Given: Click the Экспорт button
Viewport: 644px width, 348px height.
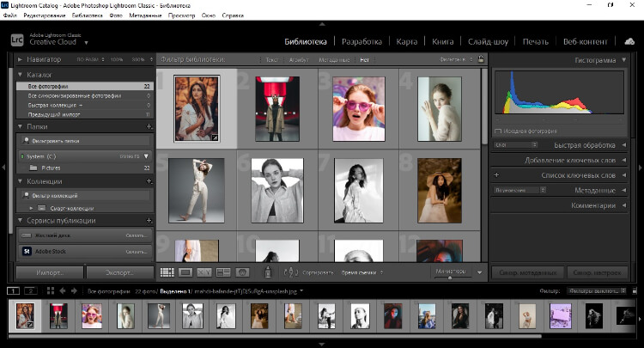Looking at the screenshot, I should click(119, 272).
